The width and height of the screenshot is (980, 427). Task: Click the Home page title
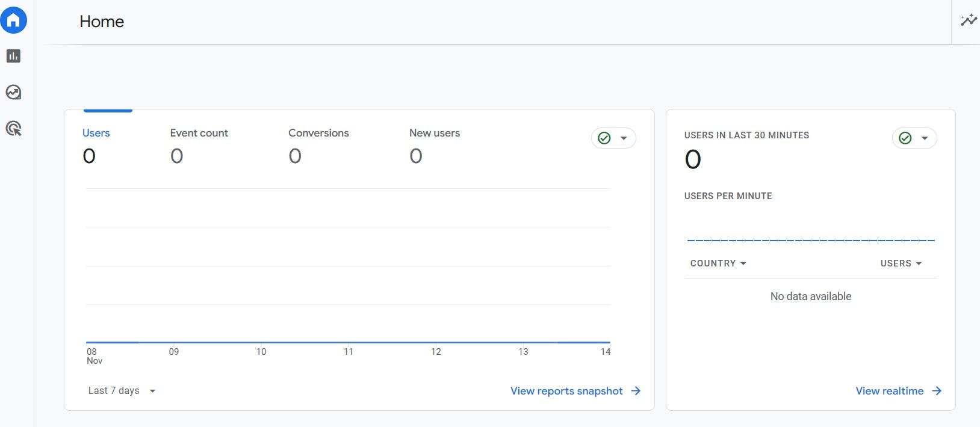tap(102, 22)
